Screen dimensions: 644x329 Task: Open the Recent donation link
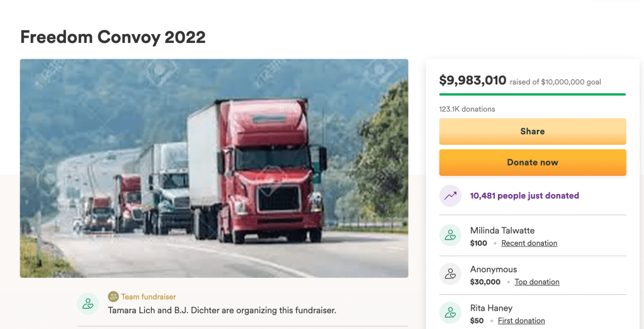pos(529,243)
